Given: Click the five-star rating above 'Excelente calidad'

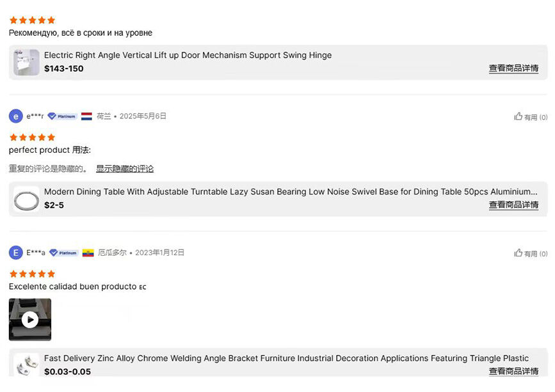Looking at the screenshot, I should pos(32,274).
